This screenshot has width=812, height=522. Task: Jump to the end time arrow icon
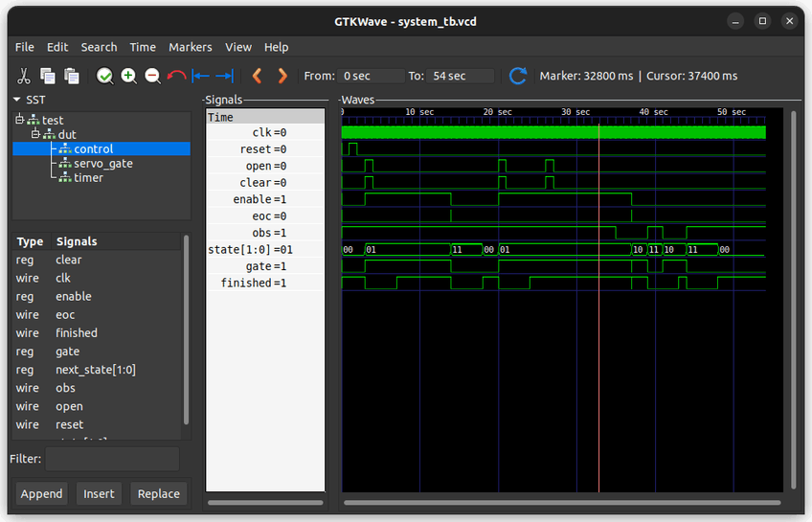point(224,76)
